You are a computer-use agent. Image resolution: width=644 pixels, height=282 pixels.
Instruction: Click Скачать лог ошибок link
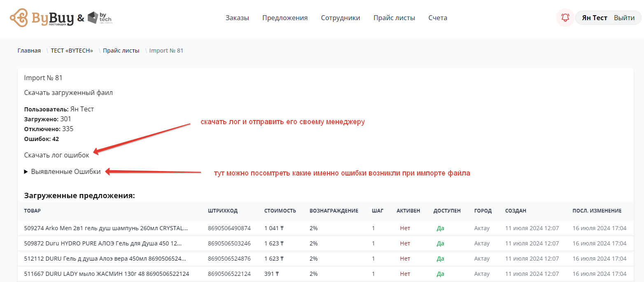56,155
